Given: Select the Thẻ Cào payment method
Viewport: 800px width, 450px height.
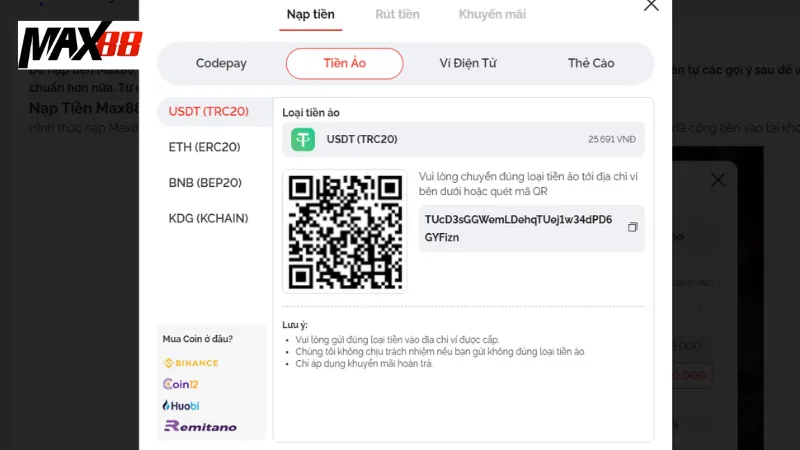Looking at the screenshot, I should click(591, 63).
